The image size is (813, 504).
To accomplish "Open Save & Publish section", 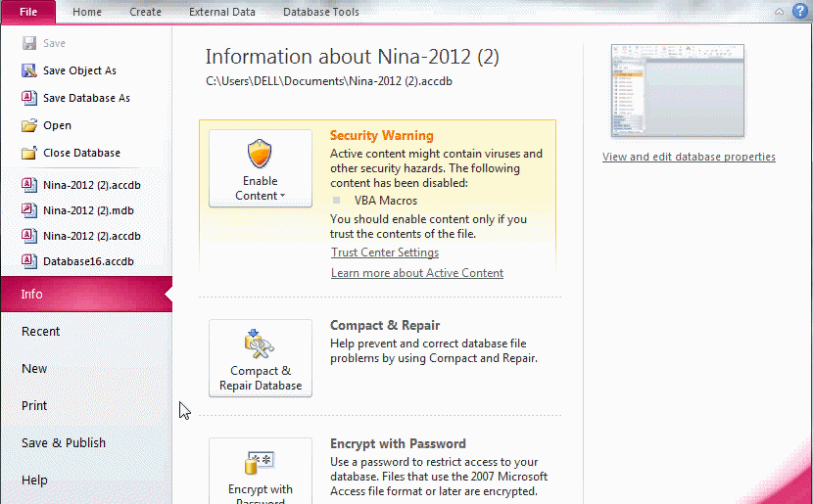I will [64, 443].
